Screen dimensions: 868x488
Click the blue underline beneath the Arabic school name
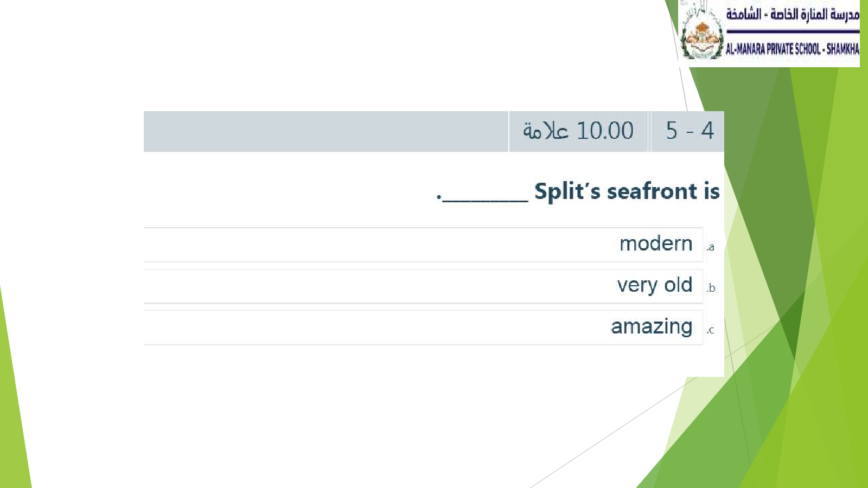[x=793, y=31]
